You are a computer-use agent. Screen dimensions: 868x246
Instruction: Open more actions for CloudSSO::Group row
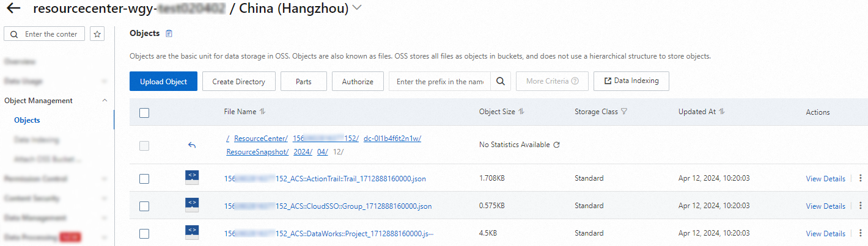tap(861, 206)
